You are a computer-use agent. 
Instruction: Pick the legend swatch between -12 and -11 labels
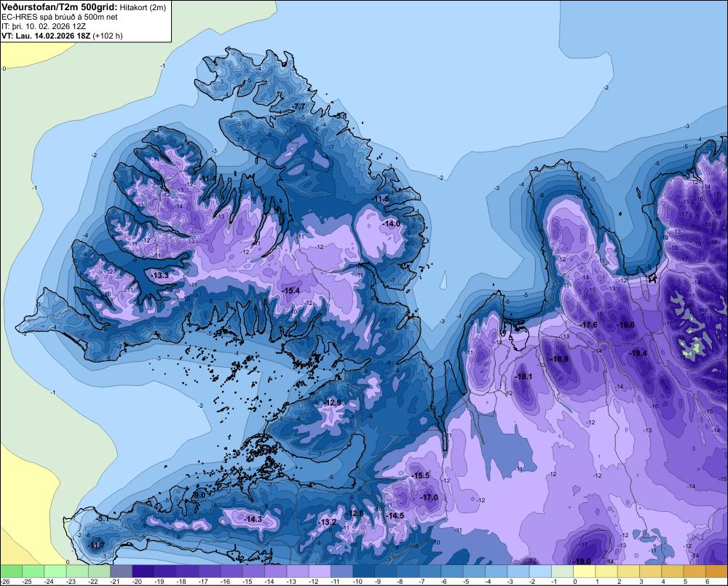click(320, 571)
